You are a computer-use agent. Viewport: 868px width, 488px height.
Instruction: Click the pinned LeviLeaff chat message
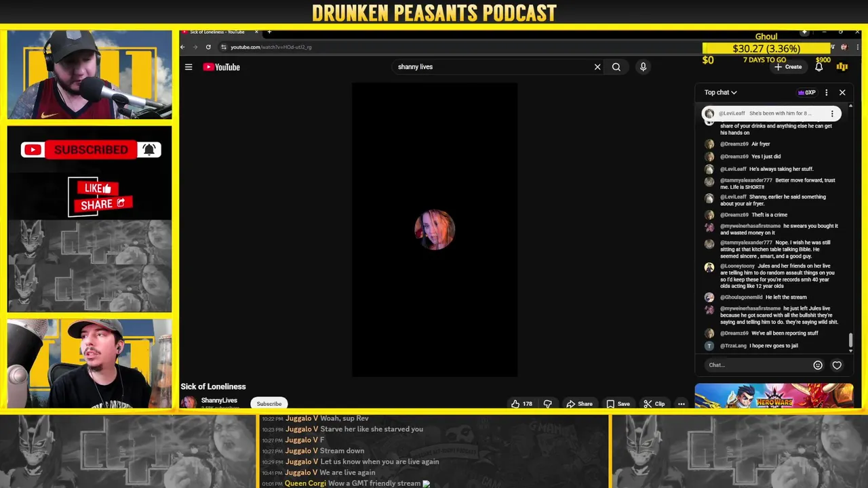click(771, 114)
